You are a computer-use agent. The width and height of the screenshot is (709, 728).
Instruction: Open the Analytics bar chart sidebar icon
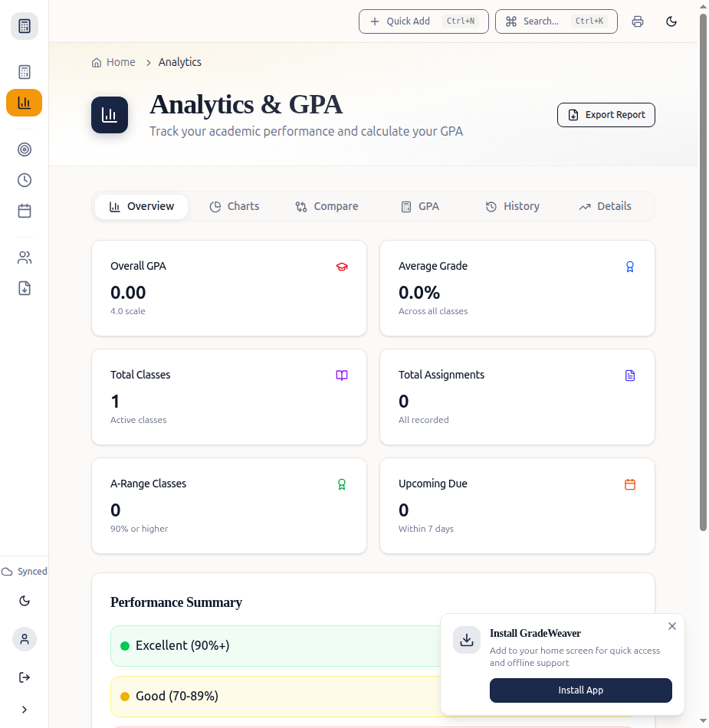(24, 102)
